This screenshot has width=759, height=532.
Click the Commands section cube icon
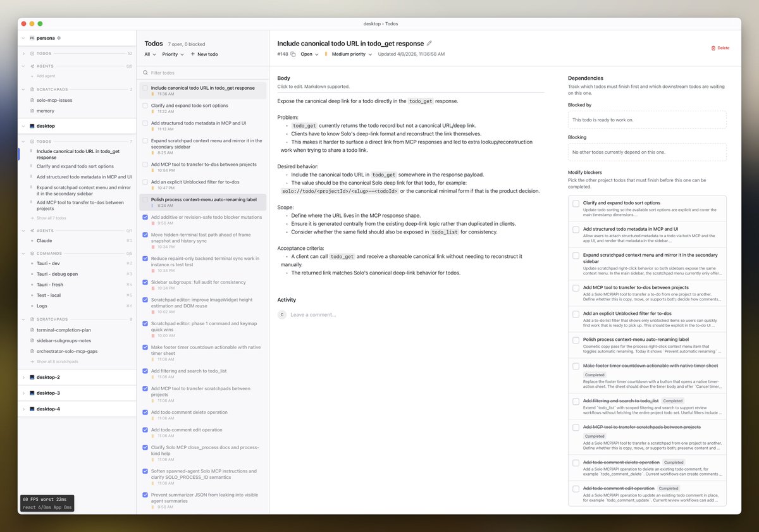(x=32, y=253)
